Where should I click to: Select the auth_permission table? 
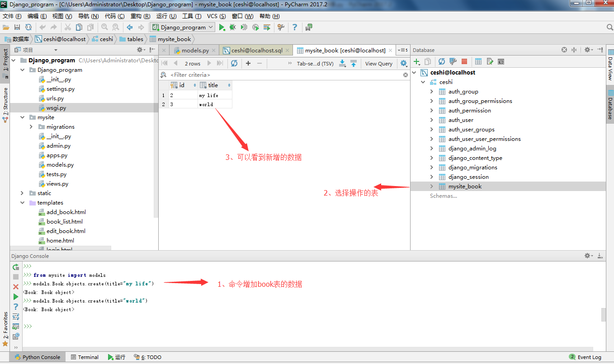pos(469,111)
